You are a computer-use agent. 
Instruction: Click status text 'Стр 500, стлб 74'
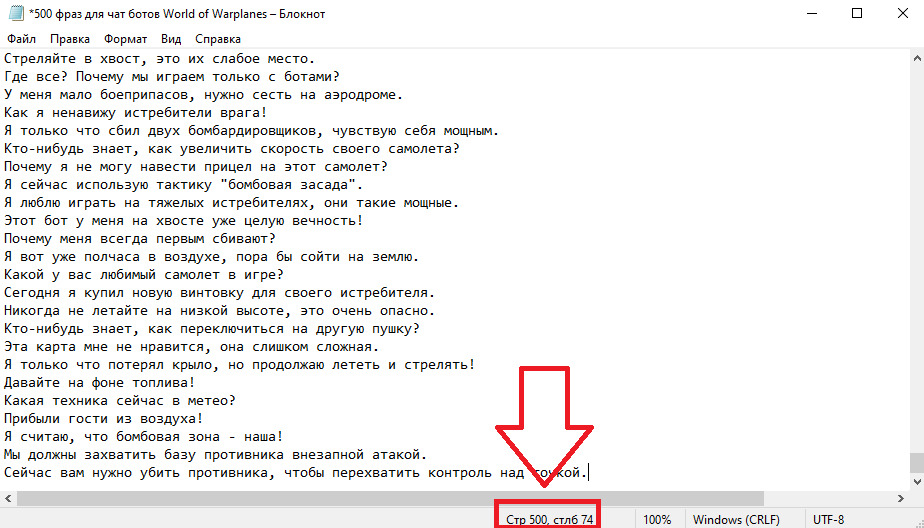[549, 520]
